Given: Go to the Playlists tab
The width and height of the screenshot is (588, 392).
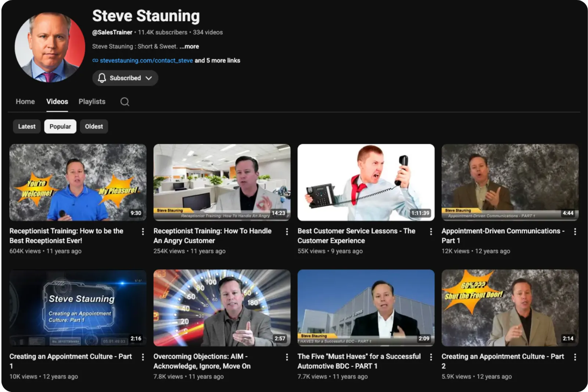Looking at the screenshot, I should click(x=92, y=101).
